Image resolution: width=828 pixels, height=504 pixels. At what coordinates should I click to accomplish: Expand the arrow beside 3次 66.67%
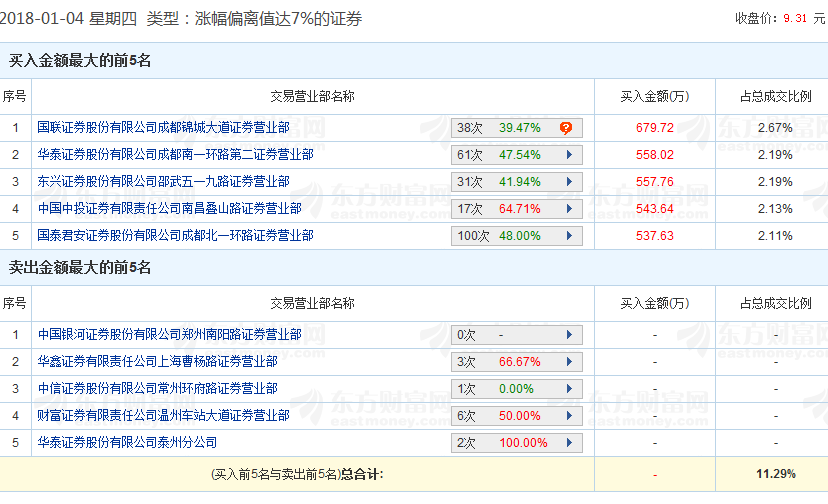tap(569, 362)
